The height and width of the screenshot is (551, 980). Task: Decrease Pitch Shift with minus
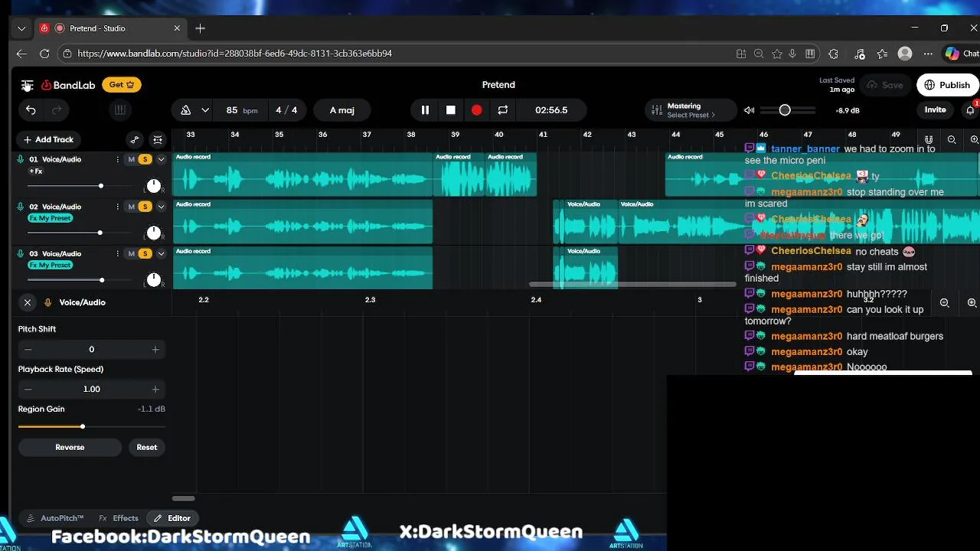tap(28, 349)
